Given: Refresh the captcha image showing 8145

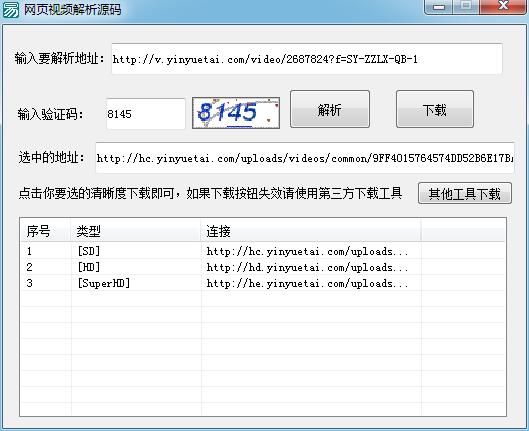Looking at the screenshot, I should click(x=236, y=113).
